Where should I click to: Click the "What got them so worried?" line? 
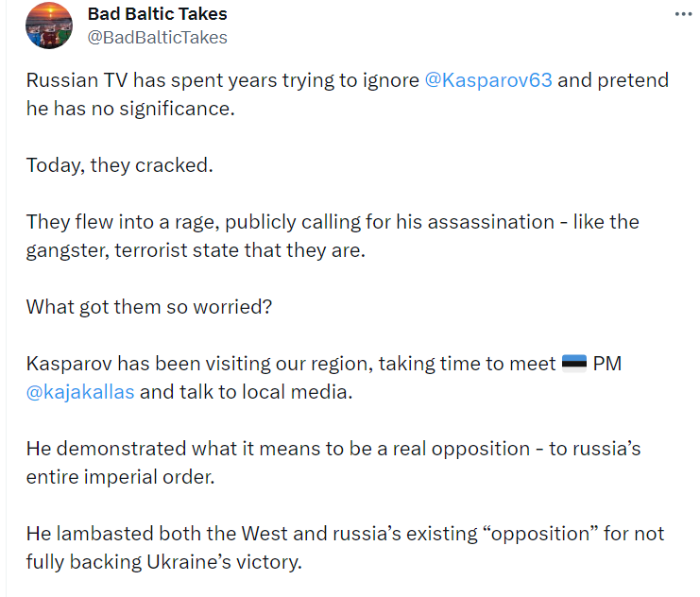point(148,307)
